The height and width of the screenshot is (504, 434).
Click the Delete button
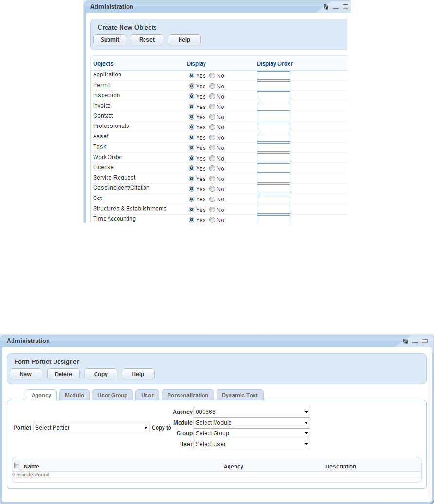[x=63, y=374]
